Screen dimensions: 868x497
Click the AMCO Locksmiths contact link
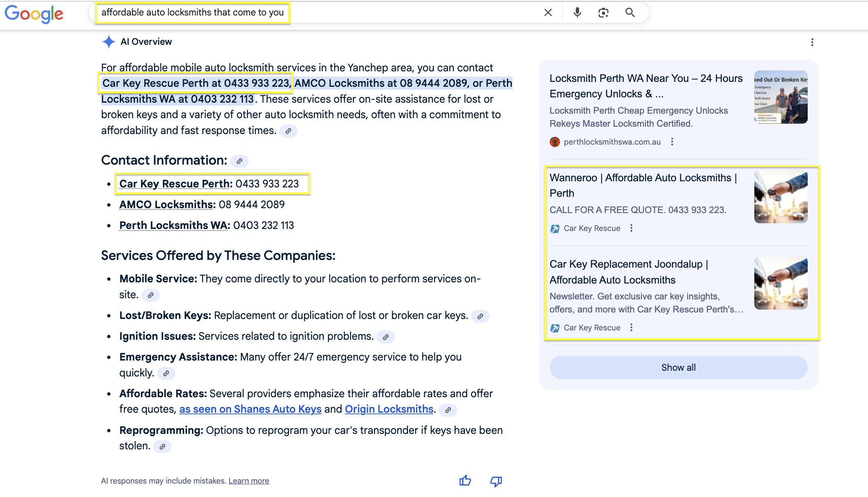pyautogui.click(x=167, y=205)
